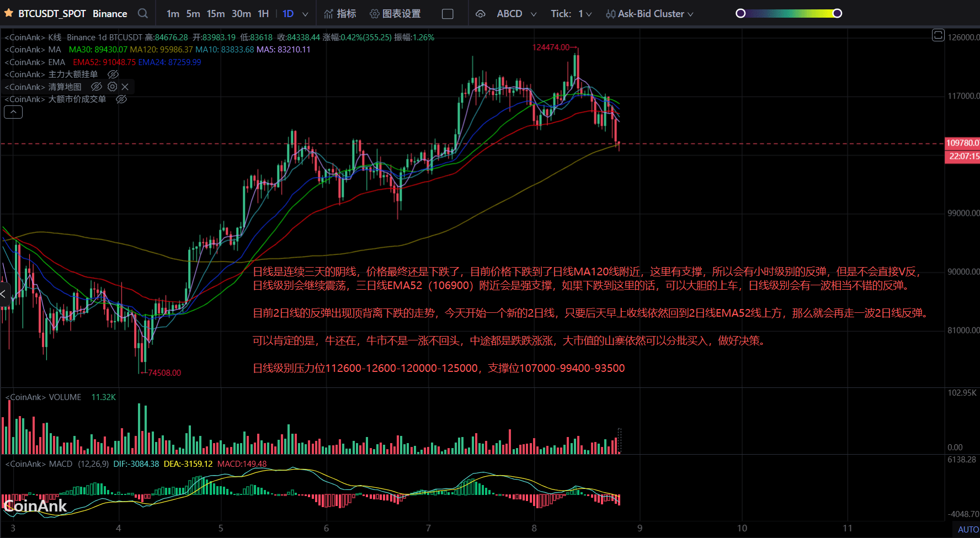Toggle the favorite star for BTCUSDT_SPOT

8,13
